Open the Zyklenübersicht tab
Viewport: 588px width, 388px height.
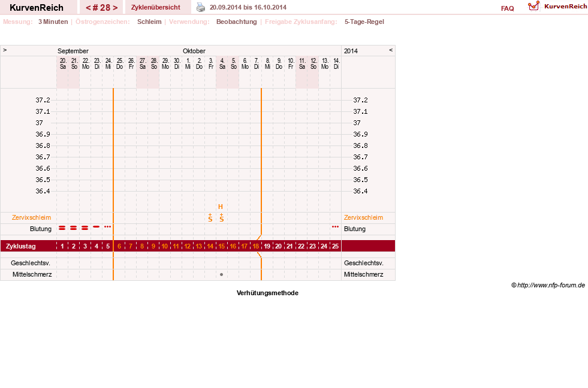156,7
